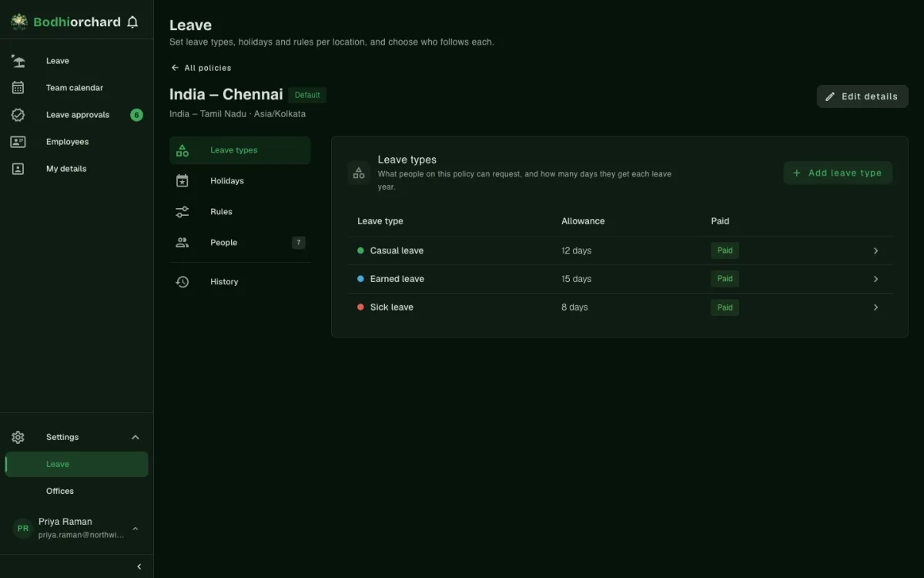Click the Holidays calendar star icon

(182, 181)
